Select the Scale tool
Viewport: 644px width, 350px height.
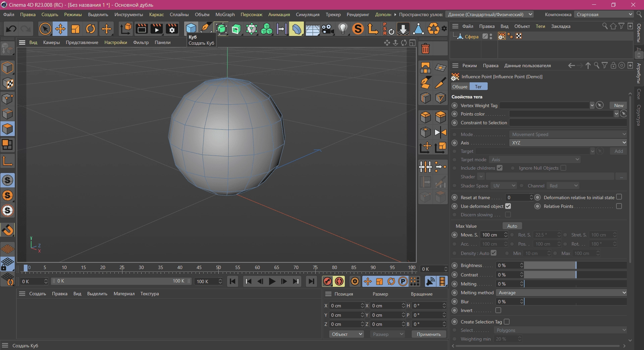(75, 29)
